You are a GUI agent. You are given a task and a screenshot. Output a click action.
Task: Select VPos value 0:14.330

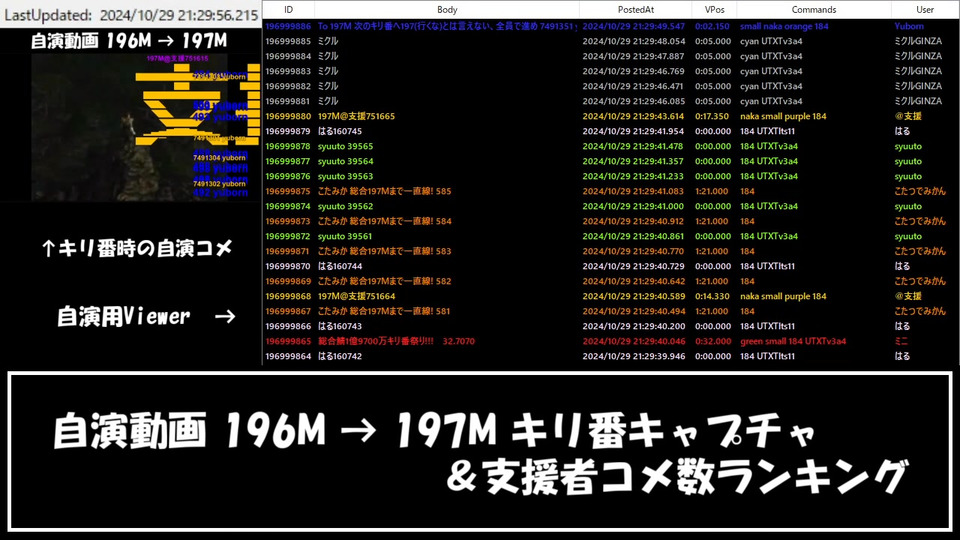(712, 296)
